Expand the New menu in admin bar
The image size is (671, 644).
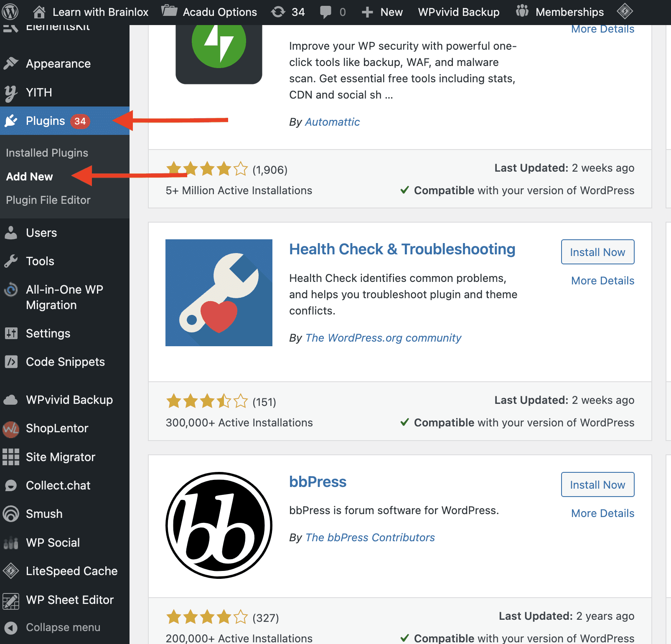(x=382, y=11)
